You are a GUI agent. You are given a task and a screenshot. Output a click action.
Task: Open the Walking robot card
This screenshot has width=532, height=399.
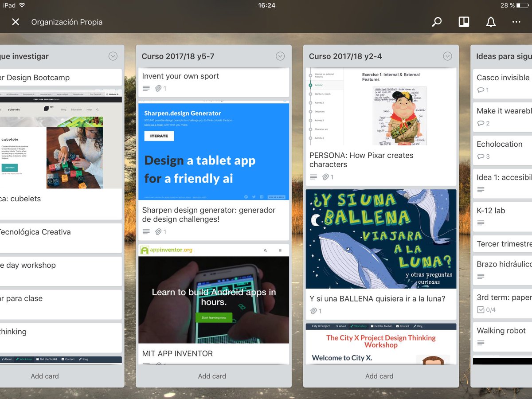(502, 336)
